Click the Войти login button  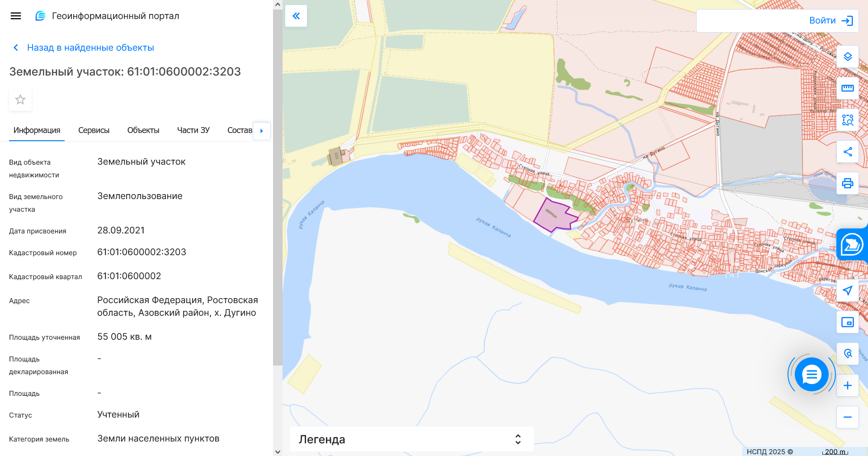click(x=822, y=20)
